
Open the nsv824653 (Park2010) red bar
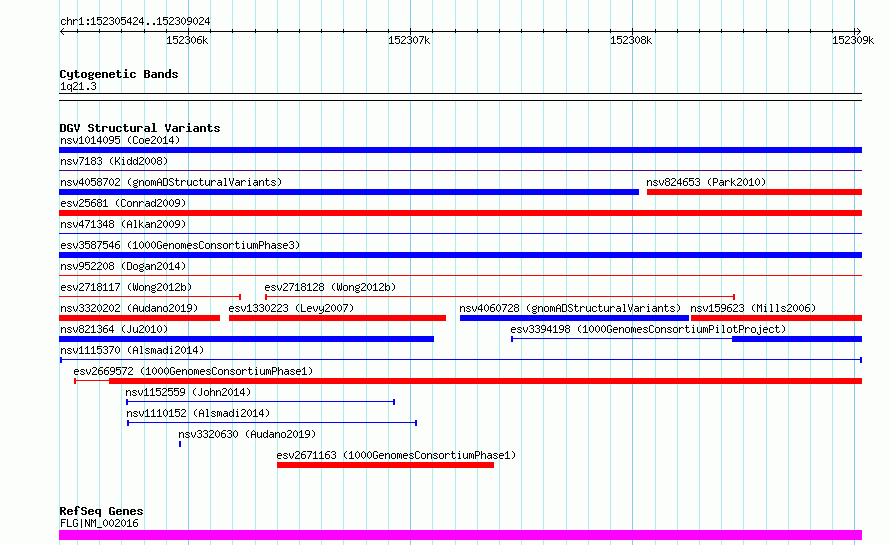pos(754,192)
